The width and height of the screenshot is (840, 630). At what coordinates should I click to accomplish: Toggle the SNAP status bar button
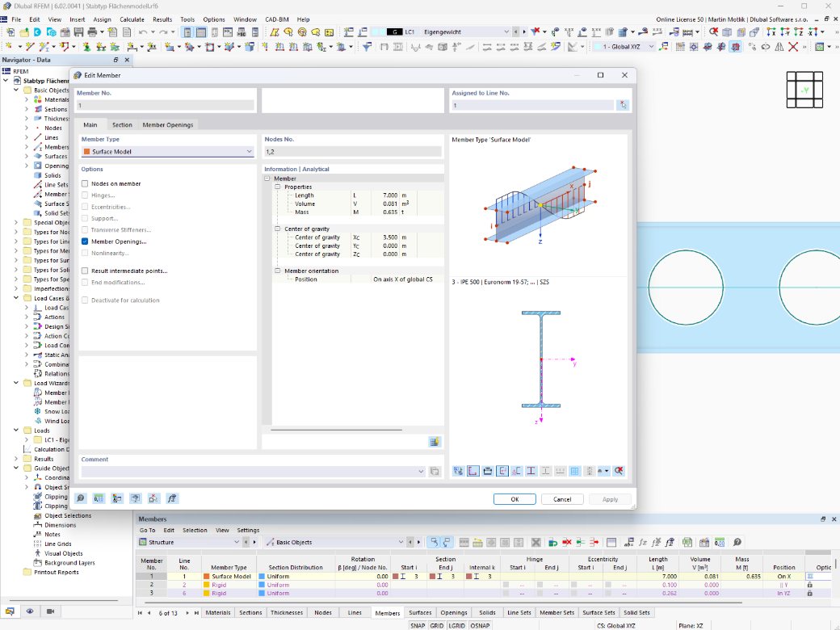point(418,626)
